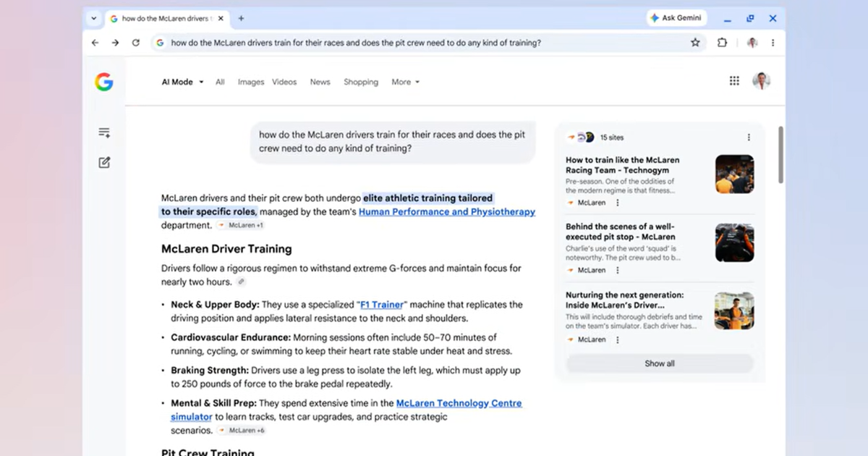Image resolution: width=868 pixels, height=456 pixels.
Task: Click the 'Neck & Upper Body:' bullet text
Action: pos(215,305)
